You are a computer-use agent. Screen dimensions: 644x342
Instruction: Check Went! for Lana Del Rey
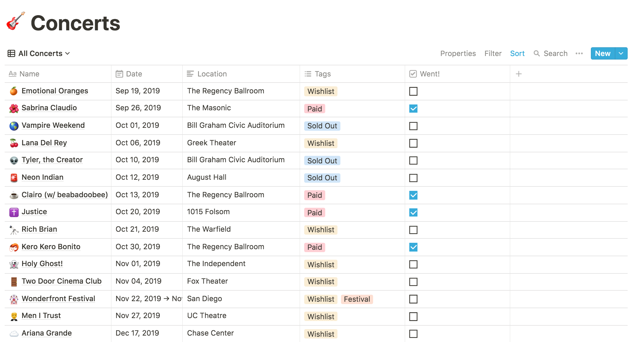413,143
